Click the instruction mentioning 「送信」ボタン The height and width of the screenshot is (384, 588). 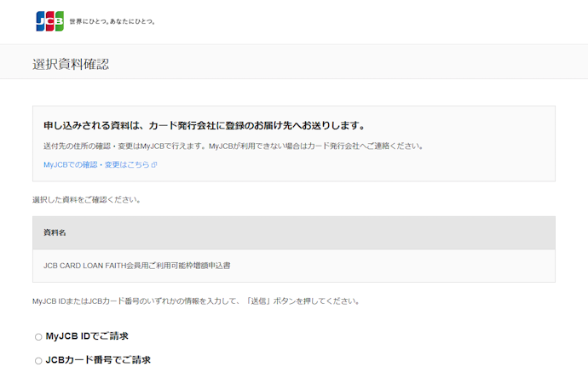click(196, 301)
